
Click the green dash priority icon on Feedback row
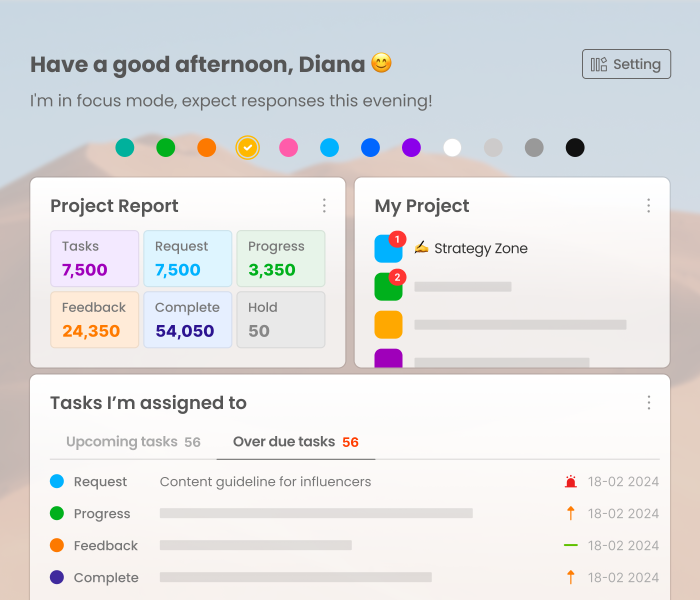point(570,545)
